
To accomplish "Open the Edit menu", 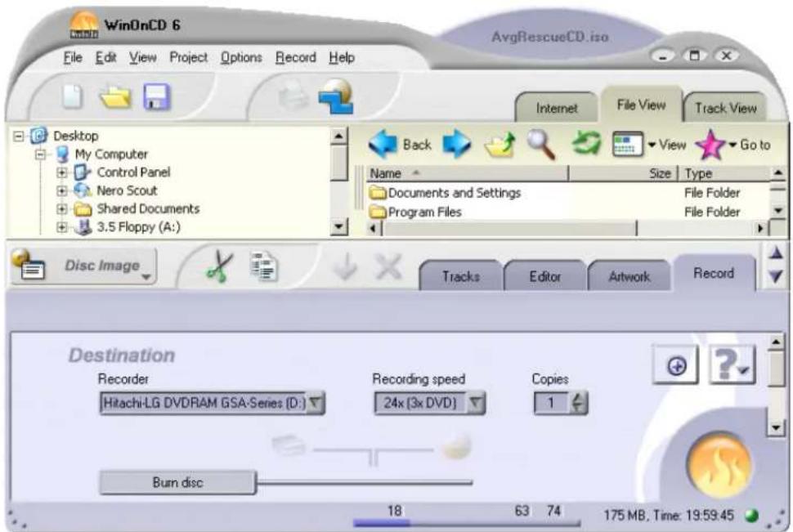I will click(105, 58).
